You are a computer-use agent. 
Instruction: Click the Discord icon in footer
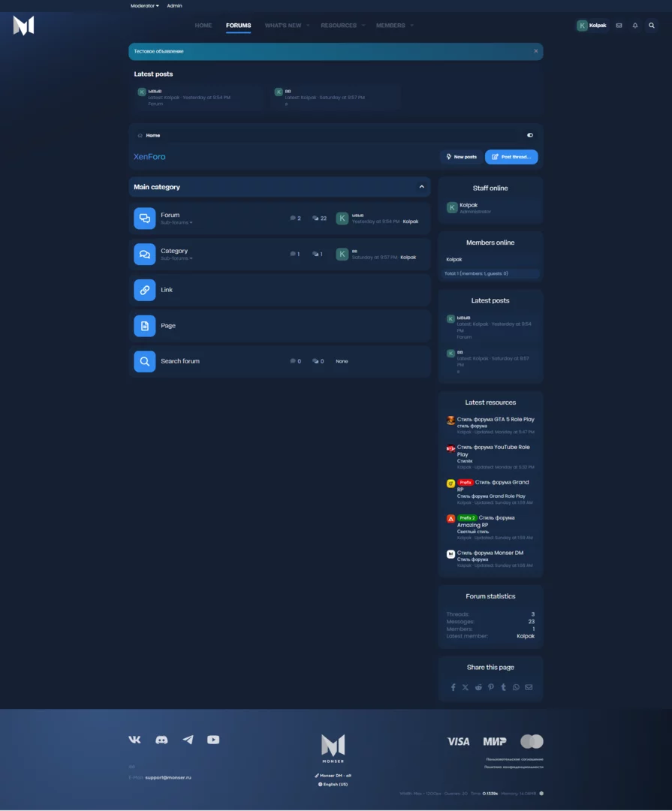161,740
